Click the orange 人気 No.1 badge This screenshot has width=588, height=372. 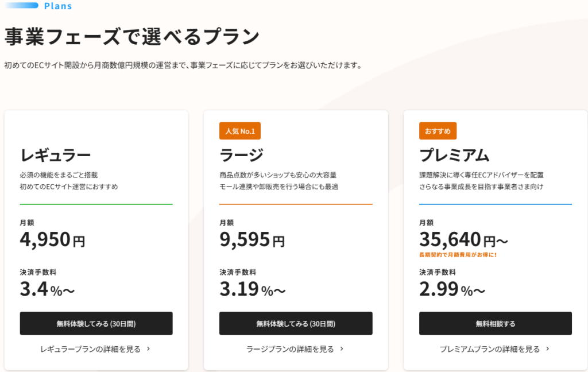(x=240, y=131)
